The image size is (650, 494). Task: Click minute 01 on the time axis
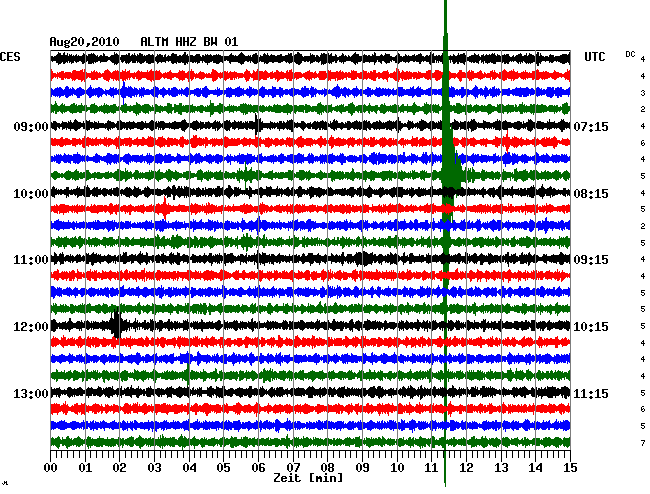coord(85,468)
